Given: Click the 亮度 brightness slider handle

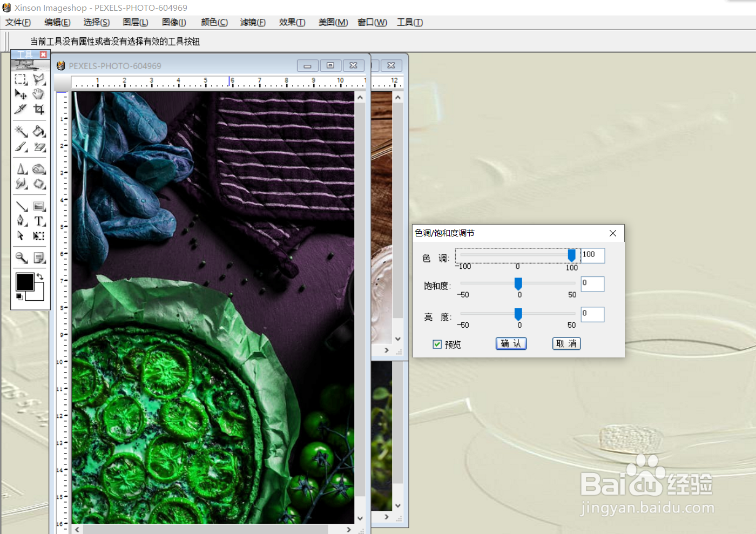Looking at the screenshot, I should pyautogui.click(x=518, y=314).
